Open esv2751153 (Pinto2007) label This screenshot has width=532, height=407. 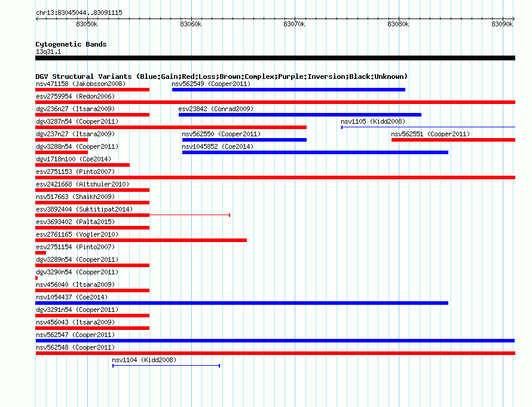click(75, 172)
